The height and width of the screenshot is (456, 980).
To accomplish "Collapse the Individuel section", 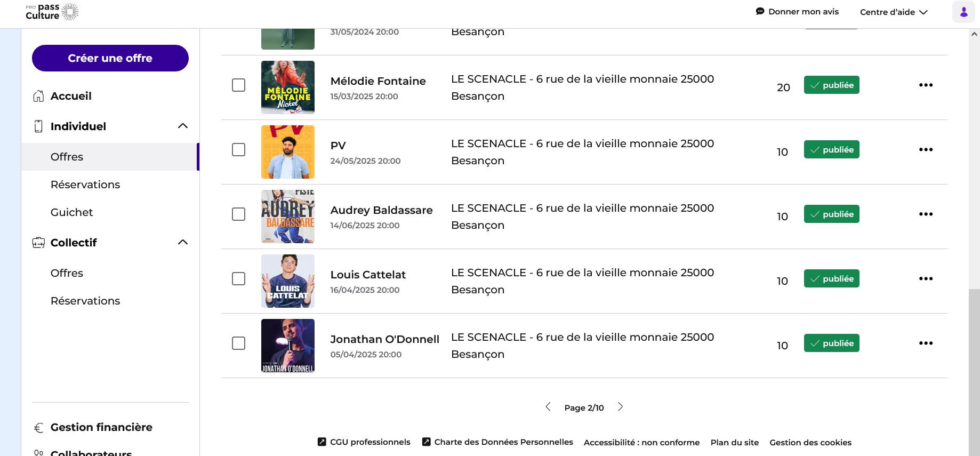I will point(182,126).
